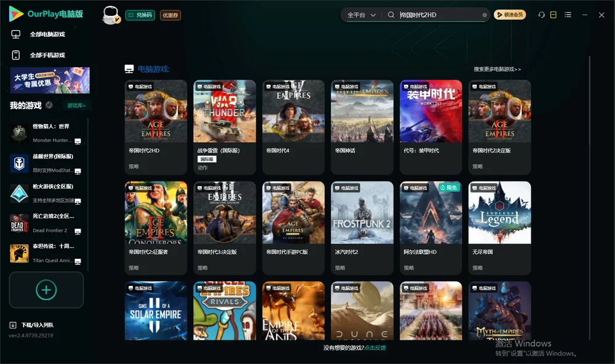Open the user avatar profile
Screen dimensions: 615x364
[x=111, y=15]
